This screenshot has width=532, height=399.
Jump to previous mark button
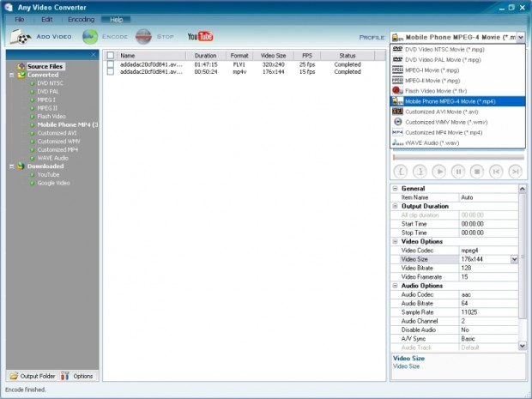[496, 172]
